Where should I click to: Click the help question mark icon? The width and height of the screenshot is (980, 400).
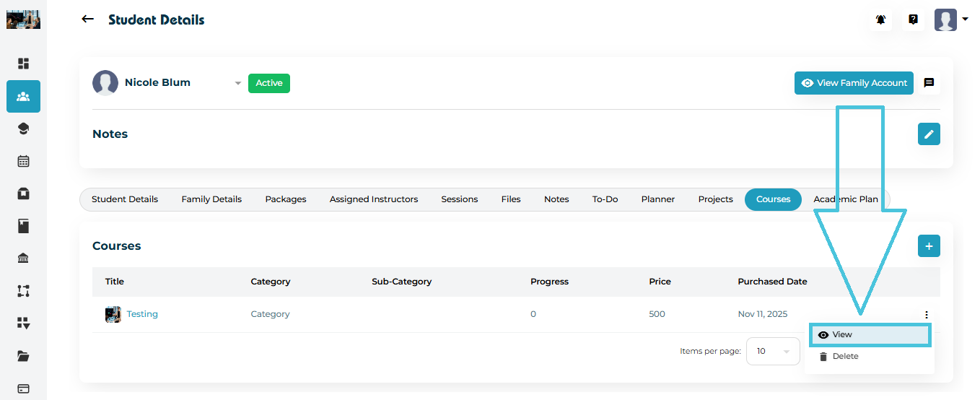pyautogui.click(x=913, y=20)
